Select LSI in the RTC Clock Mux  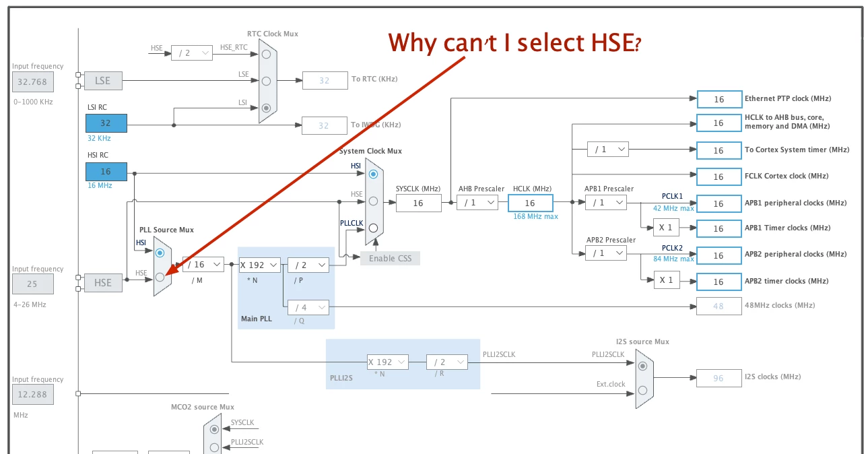[x=267, y=108]
